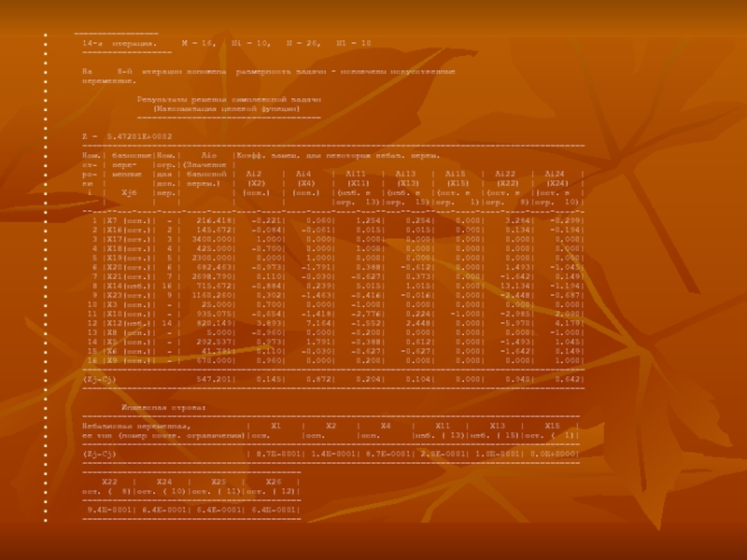This screenshot has height=560, width=747.
Task: Click value 1168.260 in row 9
Action: click(212, 295)
